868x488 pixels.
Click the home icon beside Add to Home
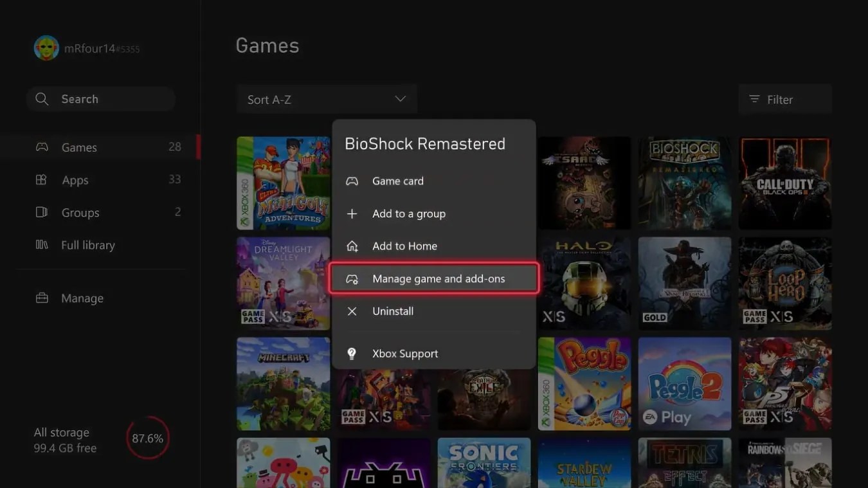pyautogui.click(x=351, y=244)
